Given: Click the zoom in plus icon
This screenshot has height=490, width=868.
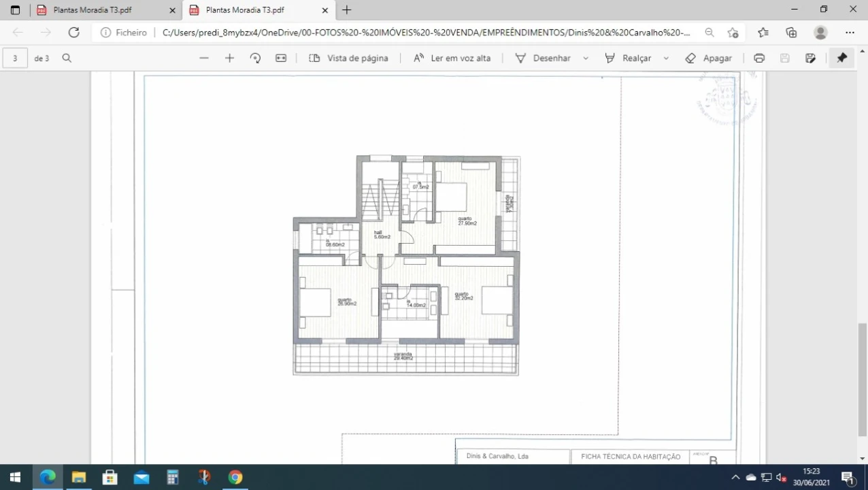Looking at the screenshot, I should (x=229, y=59).
